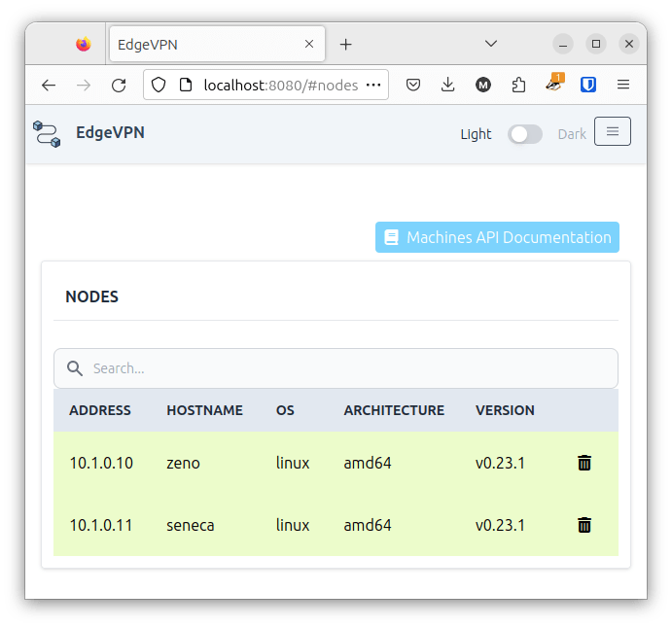
Task: Sort by OS column header
Action: (285, 410)
